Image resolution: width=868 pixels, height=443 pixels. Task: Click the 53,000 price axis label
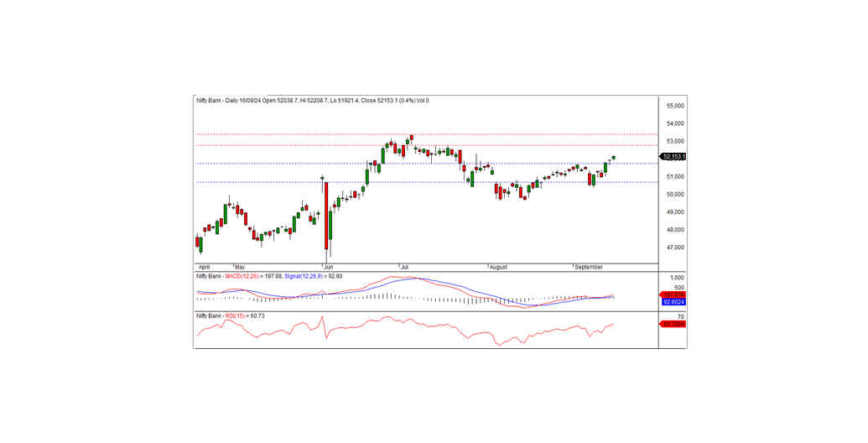point(676,141)
